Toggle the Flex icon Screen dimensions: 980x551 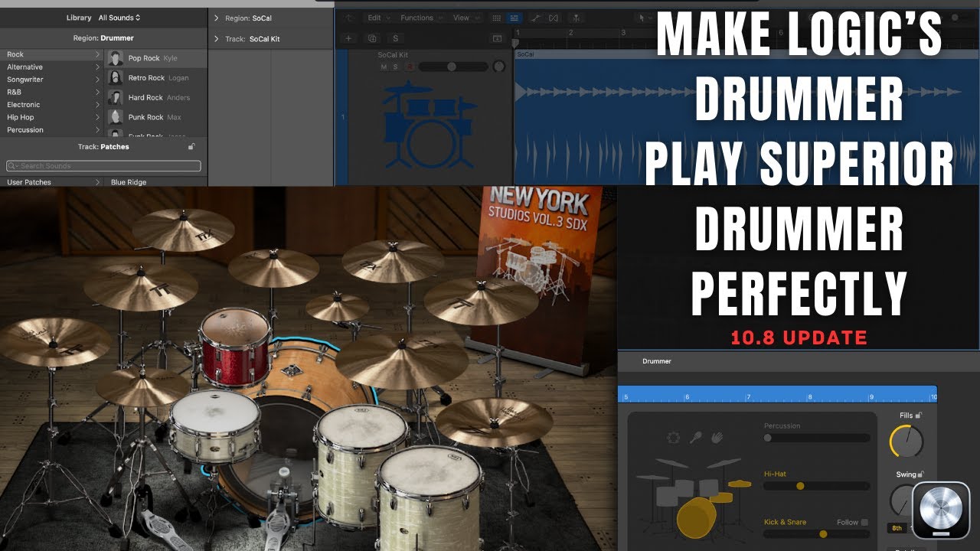point(554,18)
